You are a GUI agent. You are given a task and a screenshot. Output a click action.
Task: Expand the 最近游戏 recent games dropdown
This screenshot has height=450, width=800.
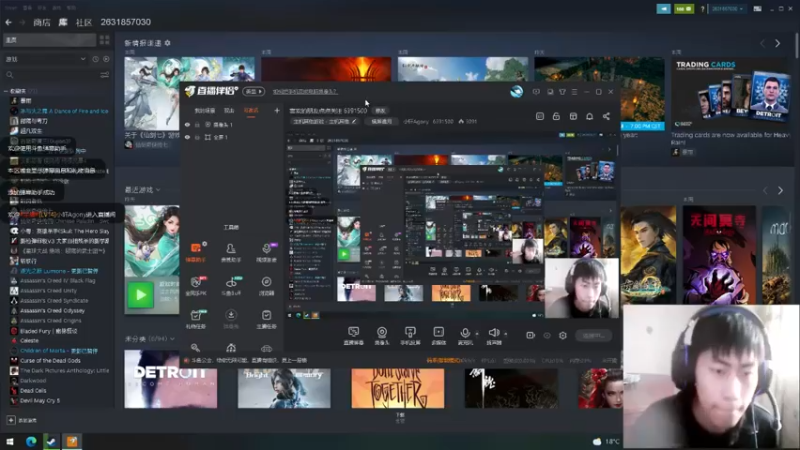pos(158,190)
